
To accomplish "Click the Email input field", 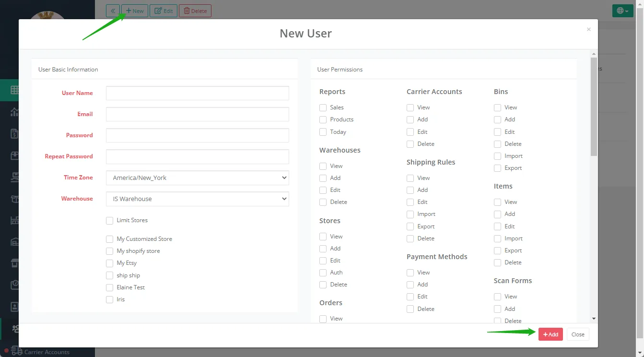I will [198, 114].
